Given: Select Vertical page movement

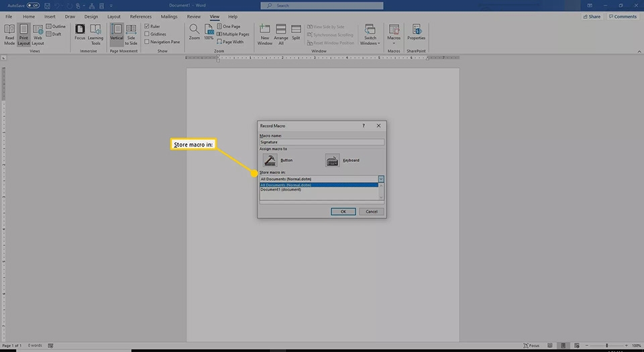Looking at the screenshot, I should coord(117,33).
